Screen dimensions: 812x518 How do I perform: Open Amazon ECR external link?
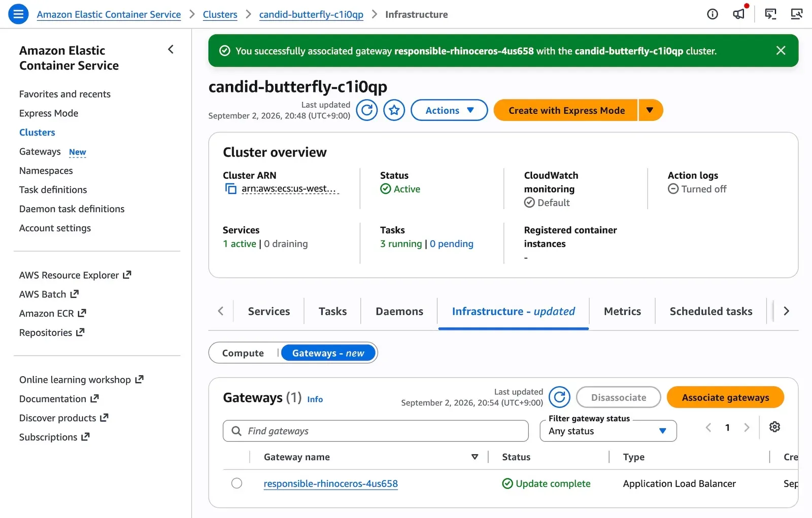(53, 313)
